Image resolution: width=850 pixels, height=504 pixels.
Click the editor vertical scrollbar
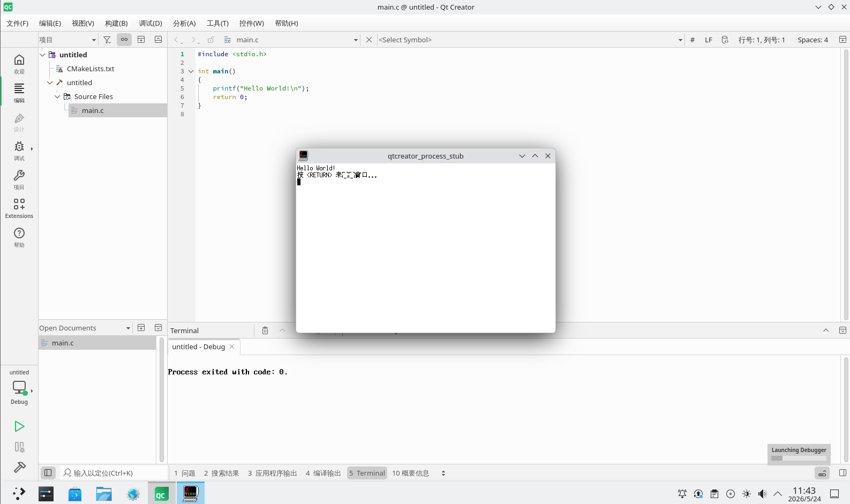846,185
